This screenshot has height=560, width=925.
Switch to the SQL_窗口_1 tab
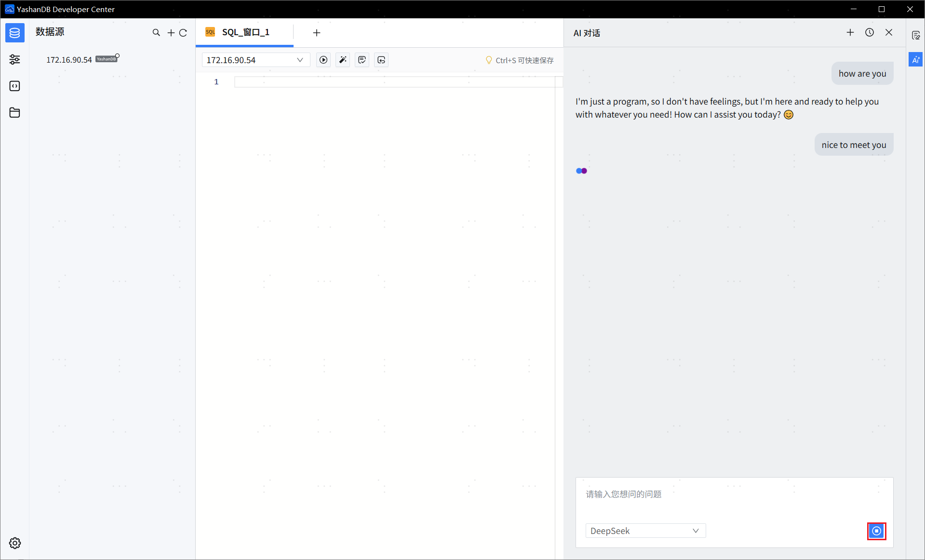click(245, 32)
